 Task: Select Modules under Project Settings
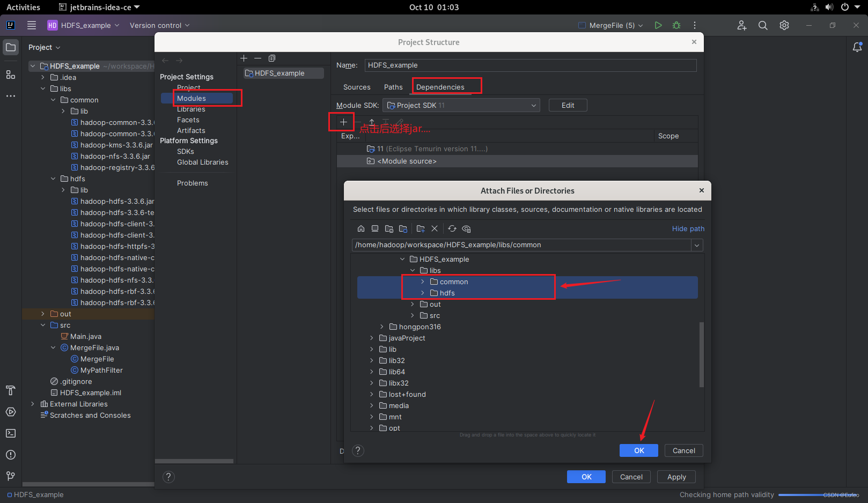pos(192,98)
